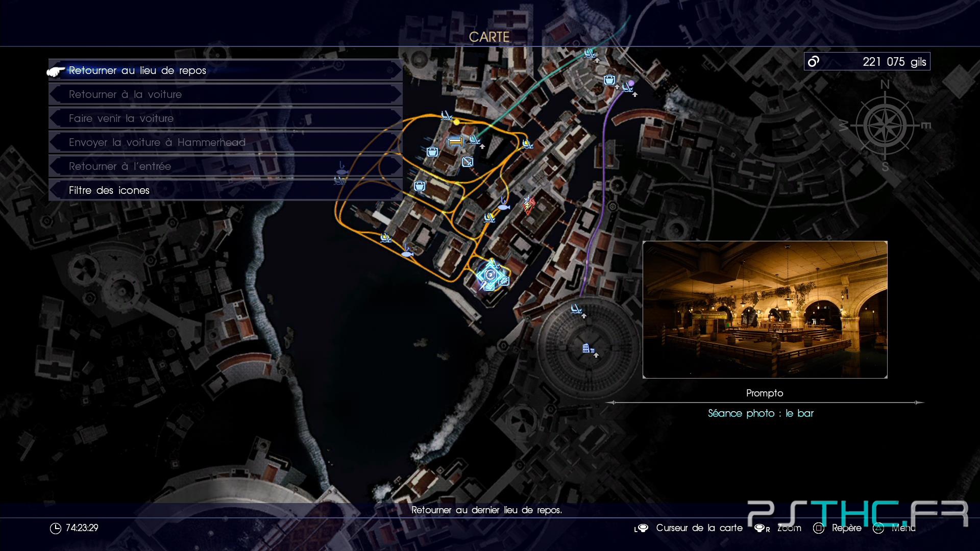Select the gondola station near colosseum

[576, 309]
